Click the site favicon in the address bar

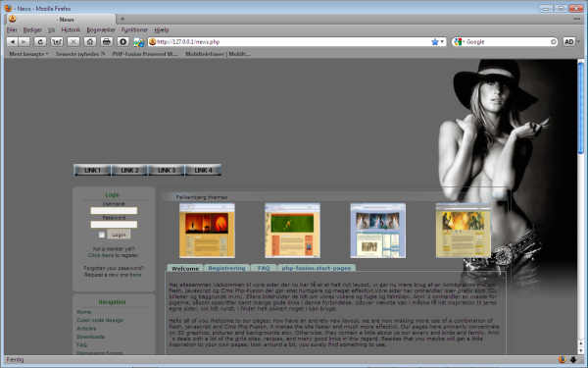click(152, 41)
